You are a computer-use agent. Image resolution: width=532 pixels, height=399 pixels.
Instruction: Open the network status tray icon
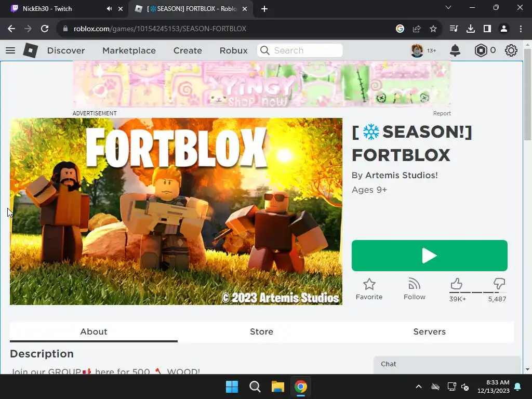pos(451,387)
